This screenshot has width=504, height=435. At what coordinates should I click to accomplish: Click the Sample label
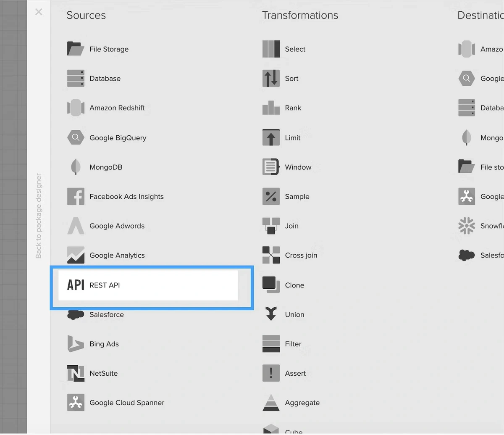[x=297, y=197]
